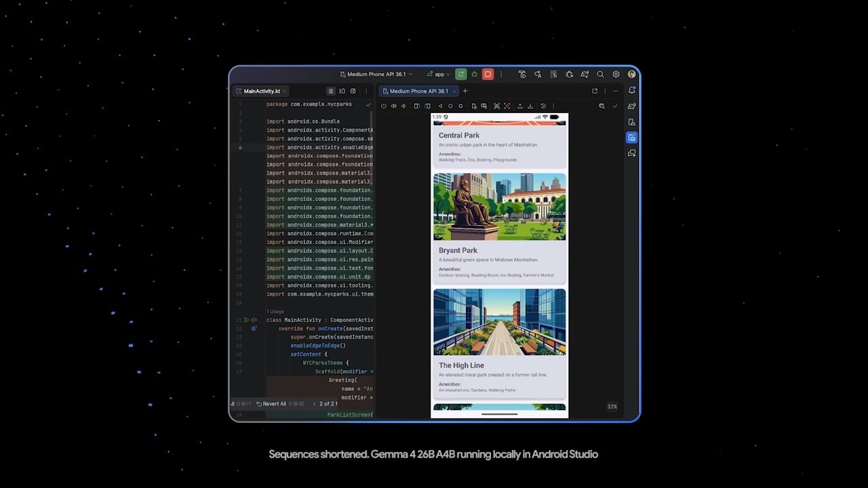Tap the Bryant Park card image

click(499, 207)
